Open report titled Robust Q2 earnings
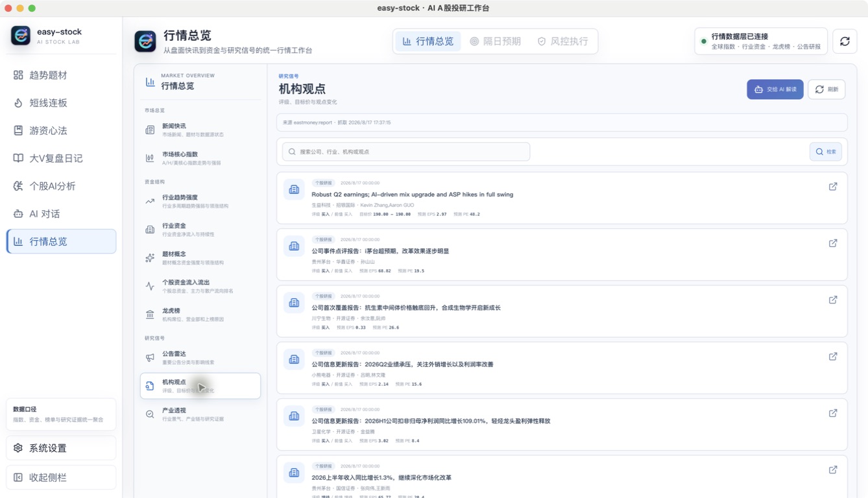The height and width of the screenshot is (498, 868). click(x=562, y=198)
